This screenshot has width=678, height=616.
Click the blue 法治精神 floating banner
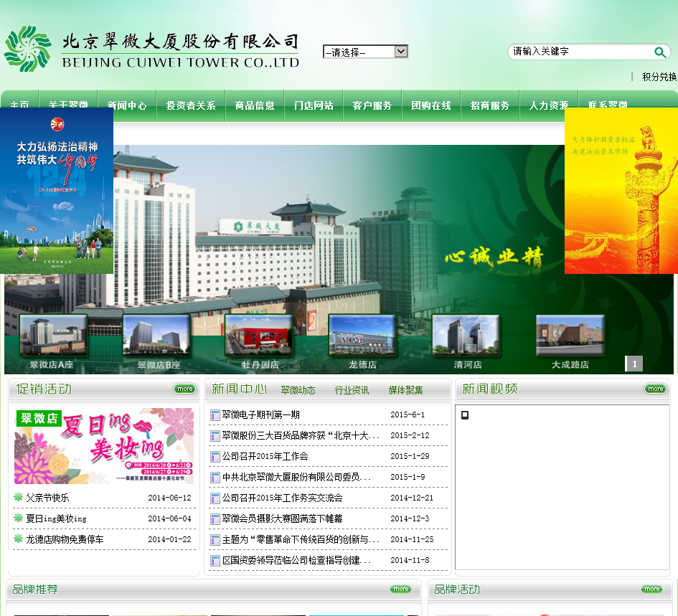pos(57,191)
